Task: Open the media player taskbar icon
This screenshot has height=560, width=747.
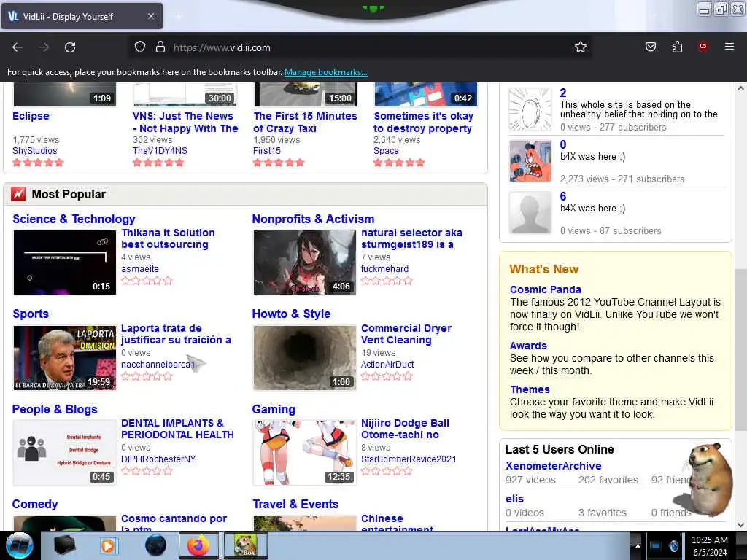Action: click(x=108, y=545)
